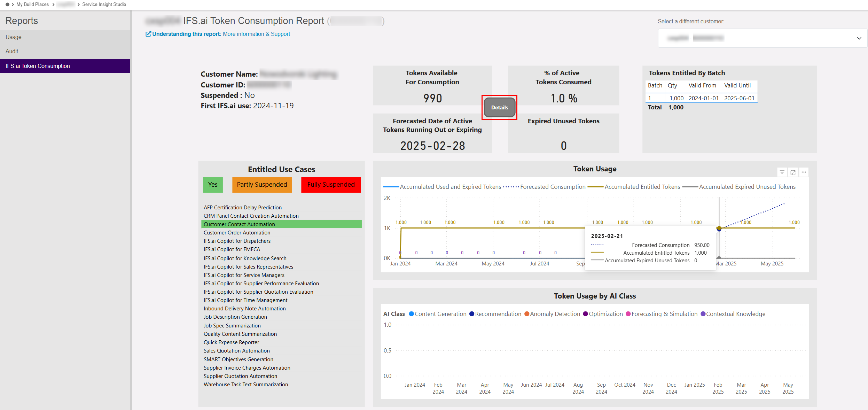Select Inbound Delivery Note Automation
868x410 pixels.
tap(245, 308)
